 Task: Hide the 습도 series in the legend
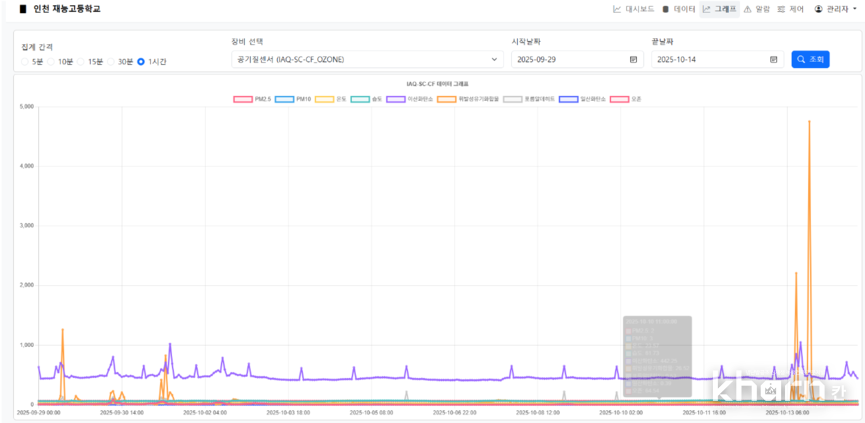coord(367,99)
